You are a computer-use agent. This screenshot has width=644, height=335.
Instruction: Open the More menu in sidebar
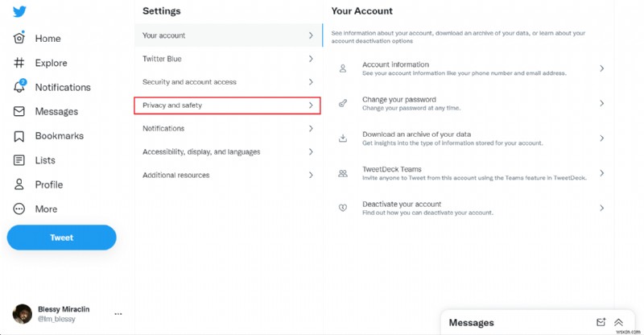tap(19, 209)
